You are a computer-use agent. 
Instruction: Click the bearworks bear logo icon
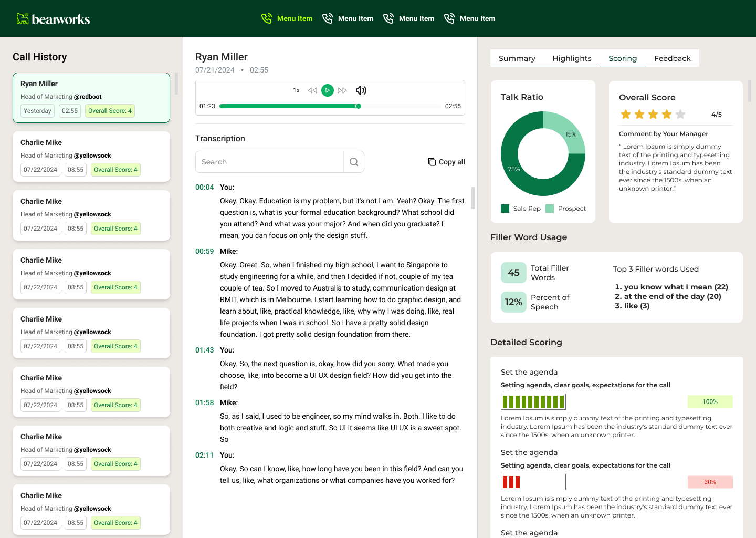[23, 18]
